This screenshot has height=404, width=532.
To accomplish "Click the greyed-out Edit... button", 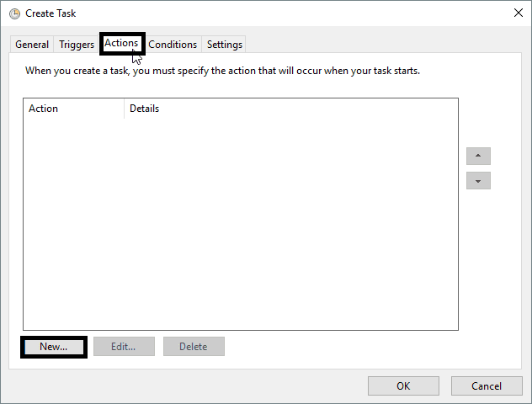I will click(123, 346).
